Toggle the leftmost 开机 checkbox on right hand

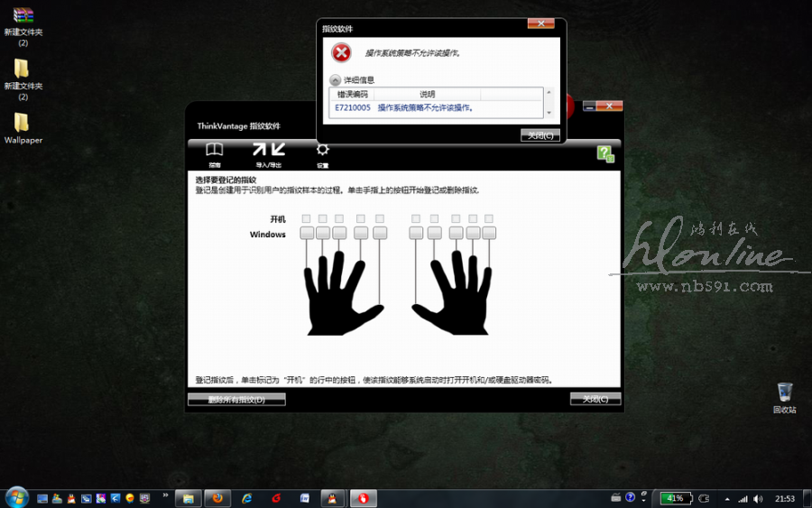pyautogui.click(x=416, y=218)
